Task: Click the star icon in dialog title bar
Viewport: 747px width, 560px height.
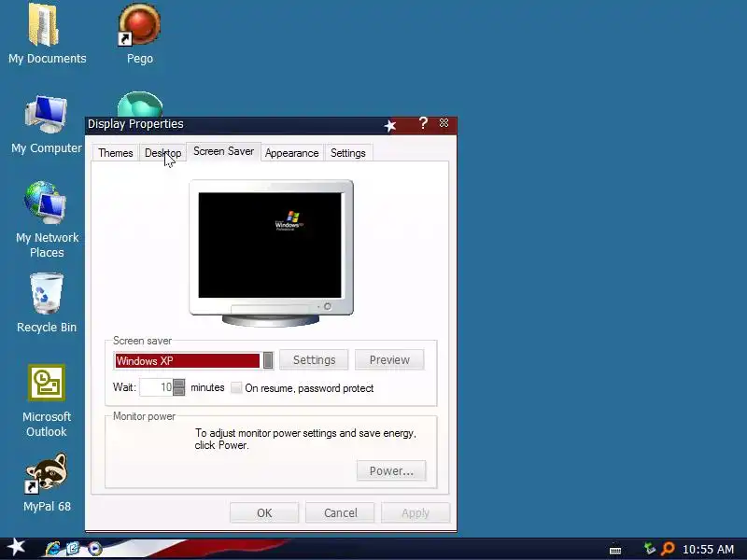Action: pyautogui.click(x=390, y=126)
